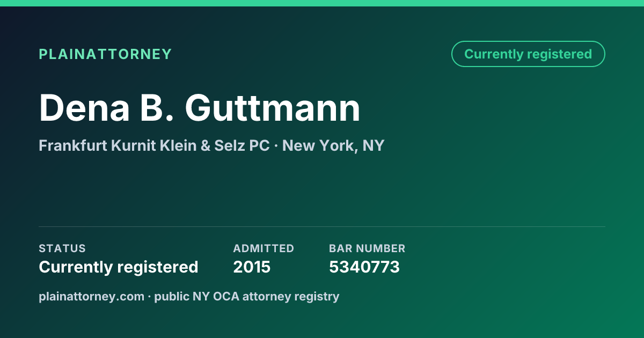
Task: Click the surname Guttmann in heading
Action: pyautogui.click(x=273, y=108)
